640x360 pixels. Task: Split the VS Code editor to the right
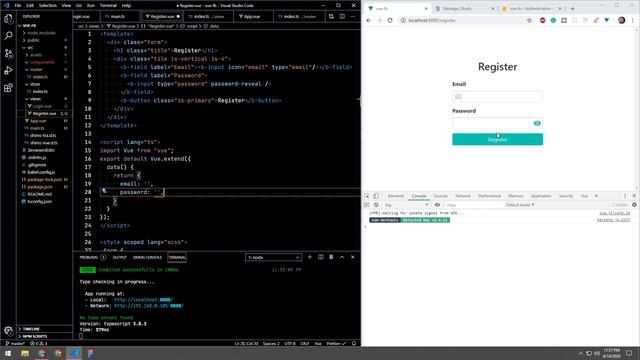coord(342,16)
